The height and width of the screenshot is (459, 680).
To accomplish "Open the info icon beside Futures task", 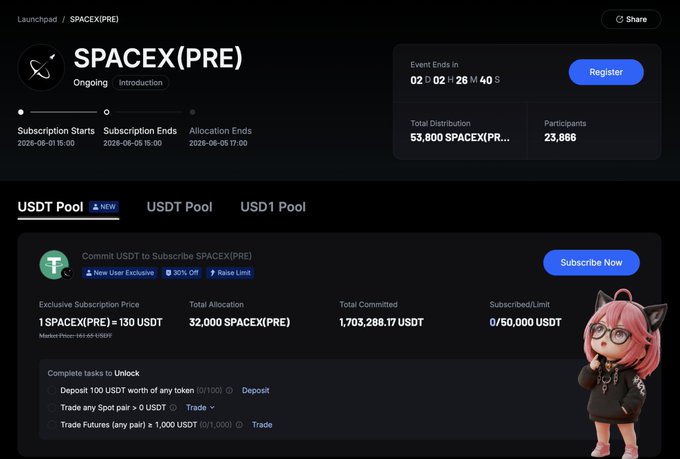I will point(239,425).
